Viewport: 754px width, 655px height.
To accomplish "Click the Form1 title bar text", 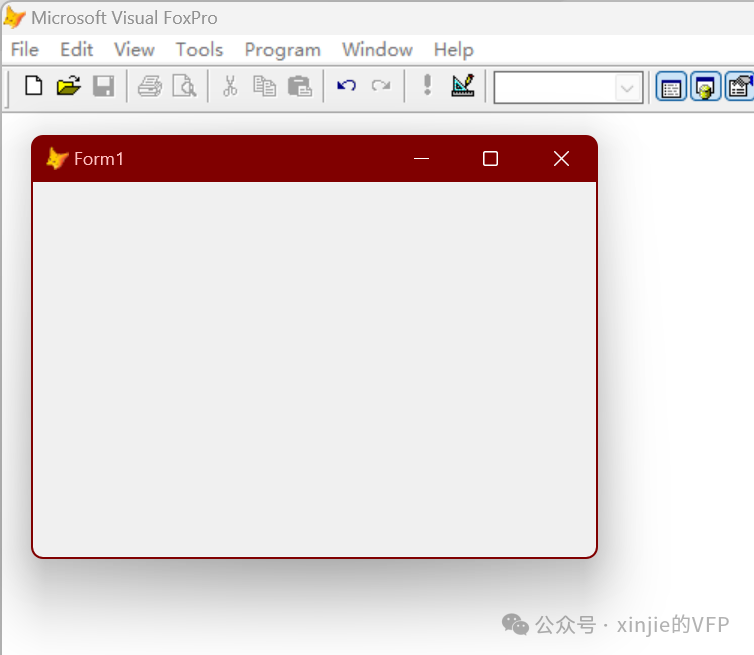I will (x=99, y=159).
